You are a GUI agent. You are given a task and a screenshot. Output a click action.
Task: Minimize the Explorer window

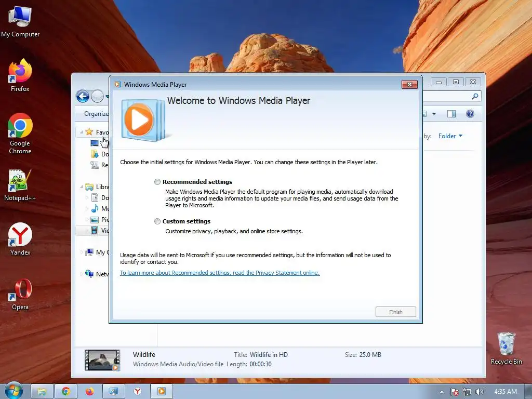point(438,82)
